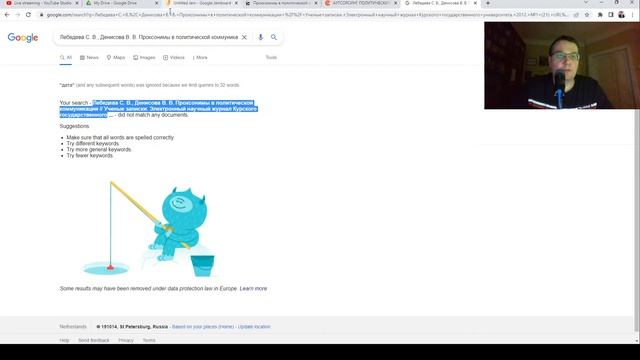Reload the page
Screen dimensions: 640x360
[x=28, y=15]
